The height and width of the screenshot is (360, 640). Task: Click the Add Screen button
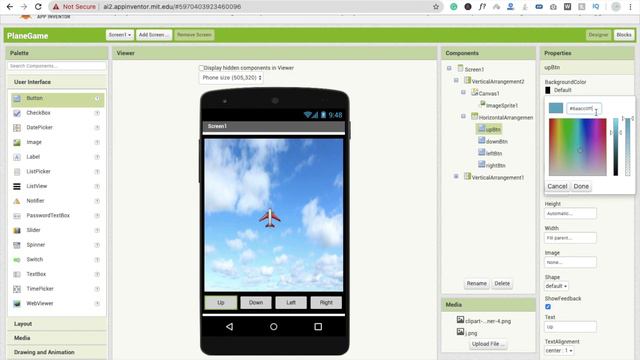point(153,35)
